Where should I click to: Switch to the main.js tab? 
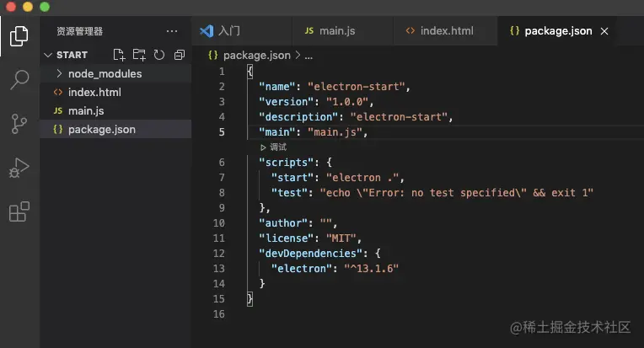[342, 31]
